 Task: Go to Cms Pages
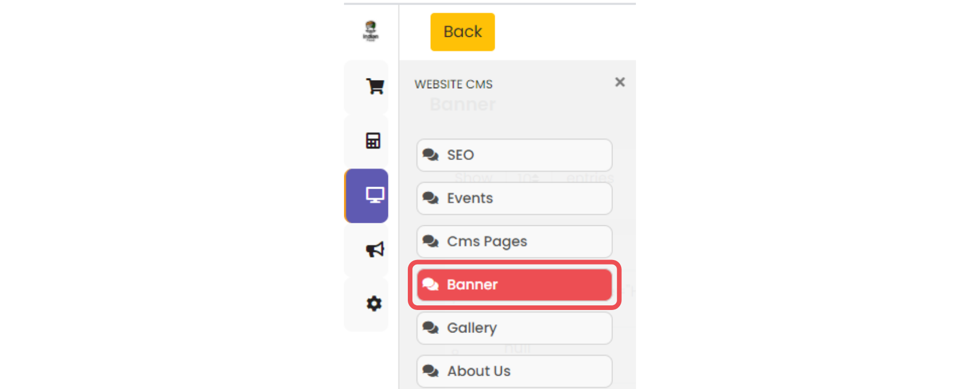click(514, 242)
